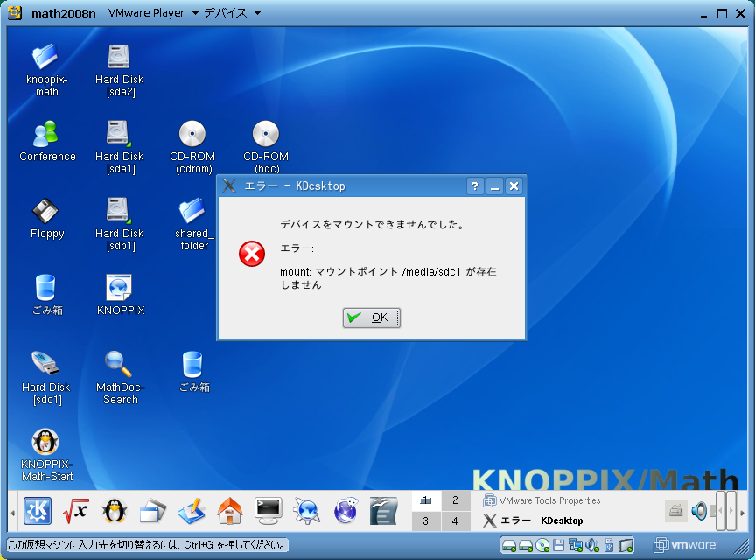Click the ごみ箱 icon right of MathDoc-Search
Image resolution: width=755 pixels, height=560 pixels.
(x=192, y=365)
